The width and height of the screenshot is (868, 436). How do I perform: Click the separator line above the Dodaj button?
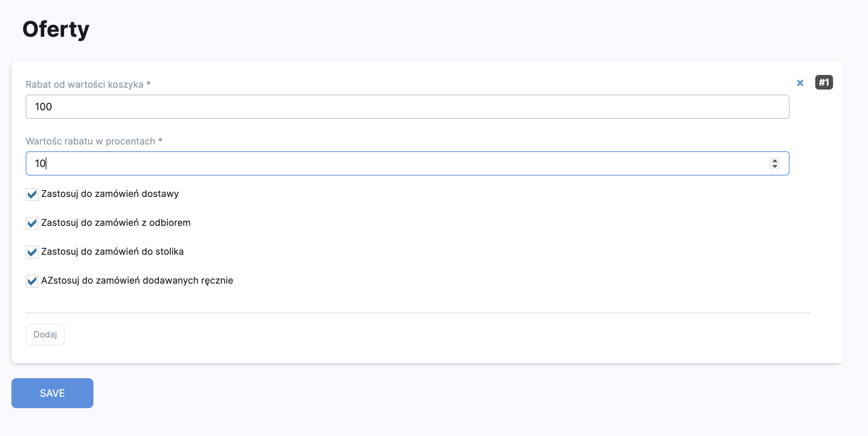[x=418, y=313]
